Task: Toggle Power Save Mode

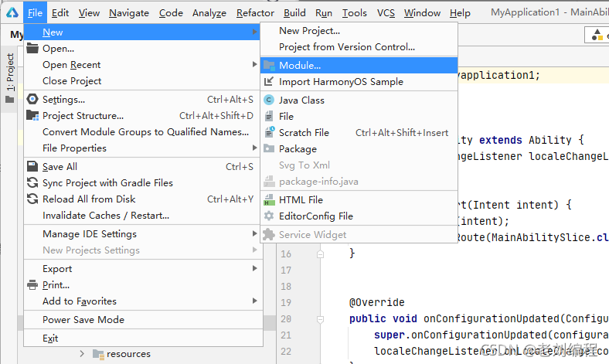Action: [x=143, y=320]
